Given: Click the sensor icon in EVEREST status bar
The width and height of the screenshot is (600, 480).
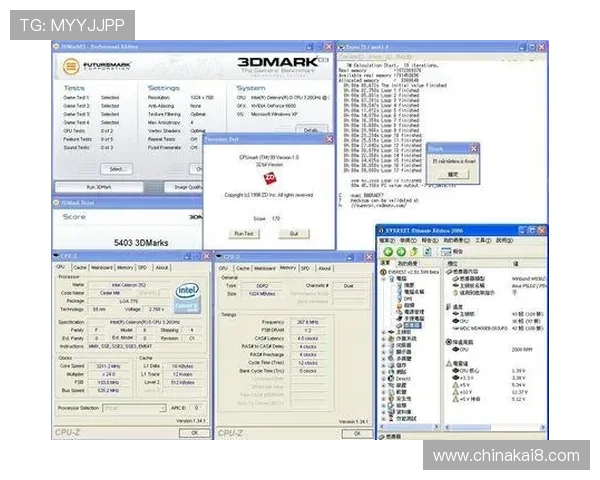Looking at the screenshot, I should pos(382,437).
